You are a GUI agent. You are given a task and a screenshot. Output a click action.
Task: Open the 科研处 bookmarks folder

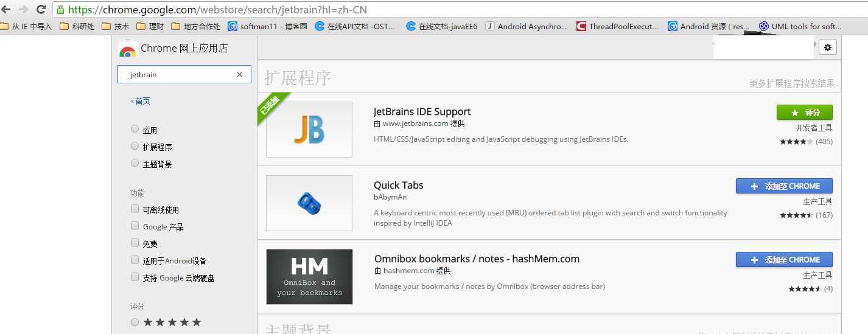[77, 26]
